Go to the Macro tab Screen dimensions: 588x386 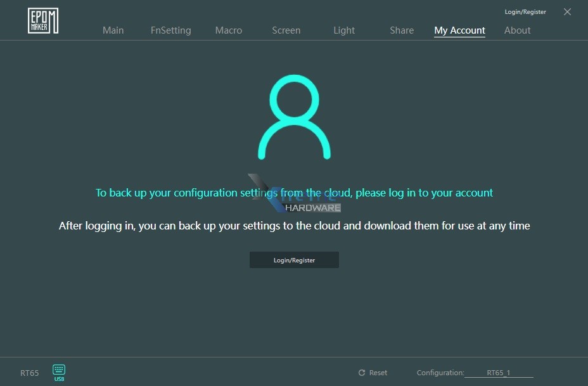pyautogui.click(x=228, y=30)
